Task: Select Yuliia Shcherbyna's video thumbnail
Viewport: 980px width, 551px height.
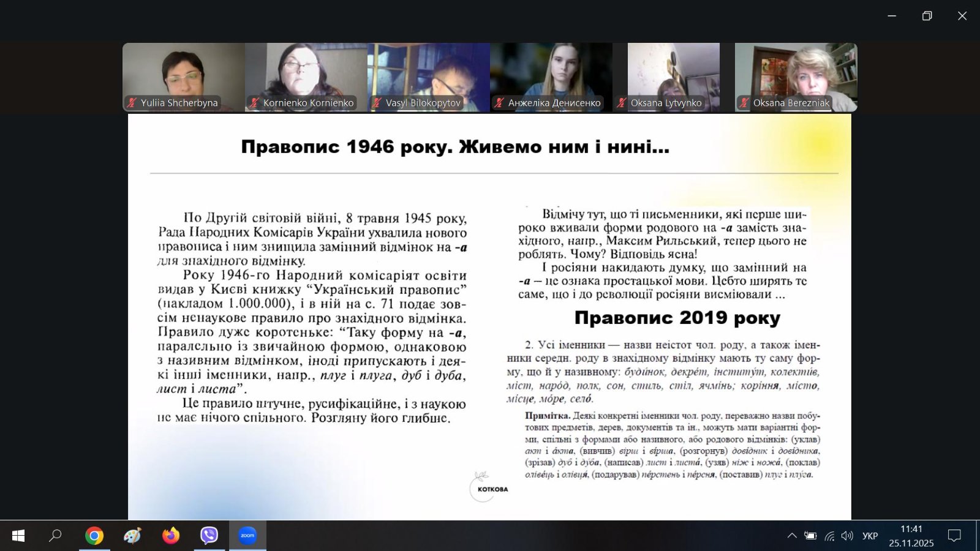Action: pyautogui.click(x=184, y=73)
